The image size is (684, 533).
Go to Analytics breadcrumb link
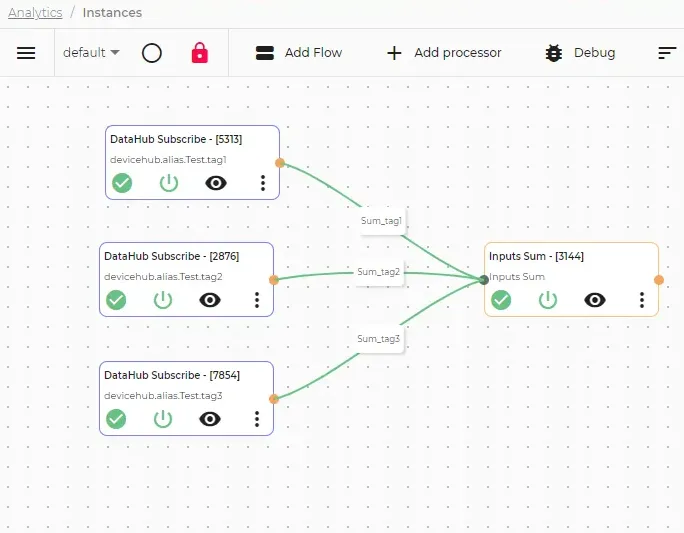pyautogui.click(x=35, y=13)
